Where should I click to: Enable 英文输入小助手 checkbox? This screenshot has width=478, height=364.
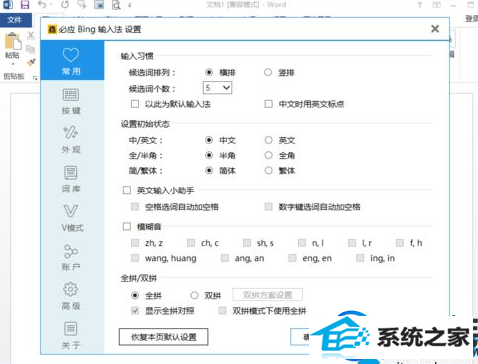[127, 190]
